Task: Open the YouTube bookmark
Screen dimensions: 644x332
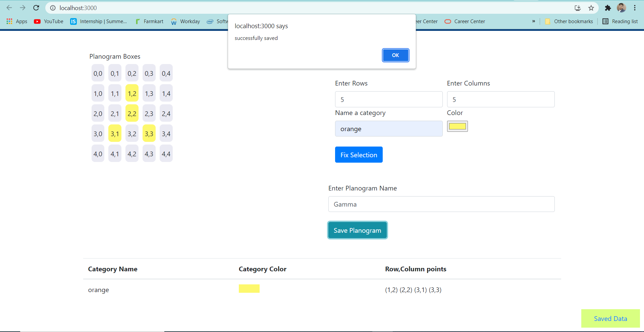Action: point(48,21)
